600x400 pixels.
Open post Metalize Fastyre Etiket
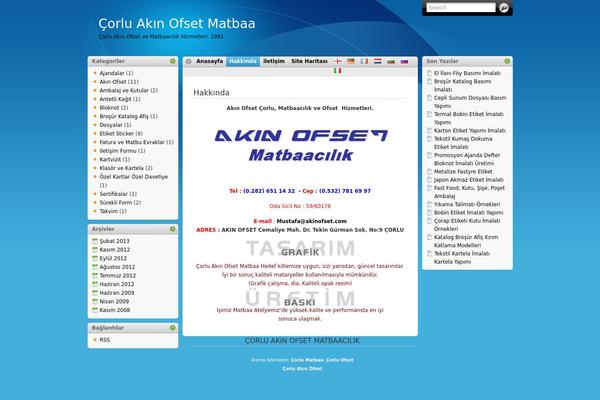click(463, 171)
